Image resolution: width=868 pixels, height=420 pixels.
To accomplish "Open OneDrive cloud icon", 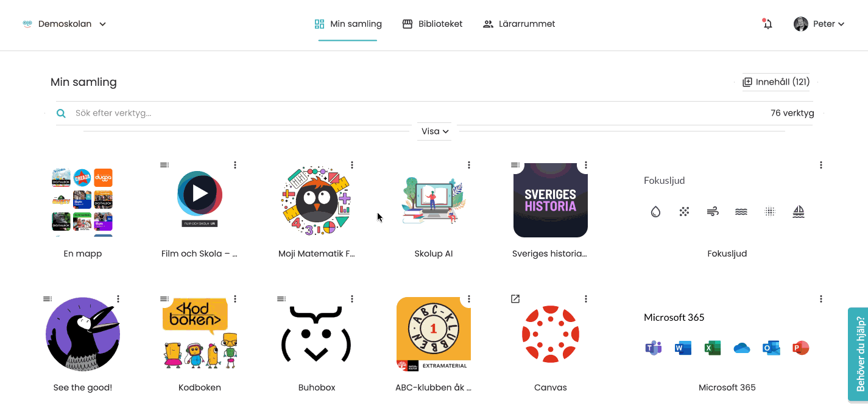I will (741, 348).
